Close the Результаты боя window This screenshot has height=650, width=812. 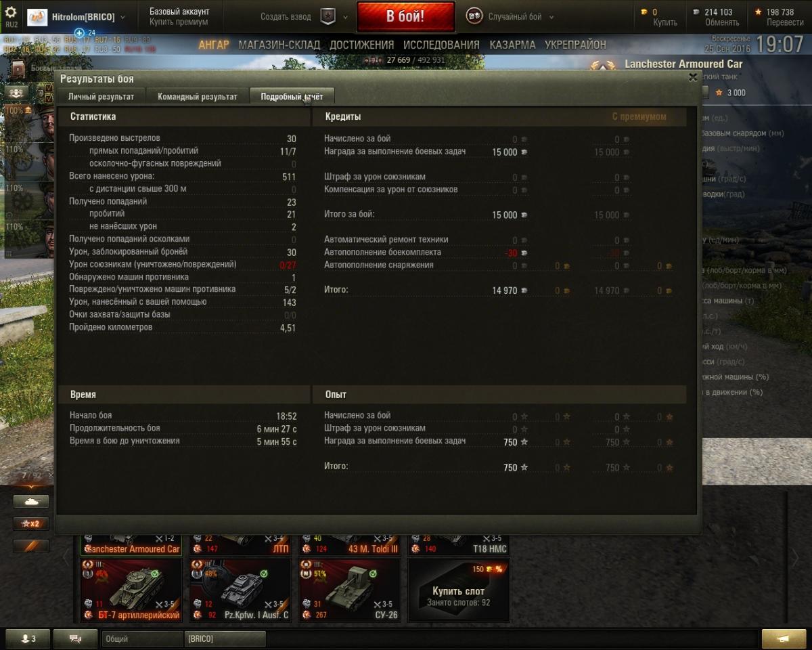tap(693, 78)
